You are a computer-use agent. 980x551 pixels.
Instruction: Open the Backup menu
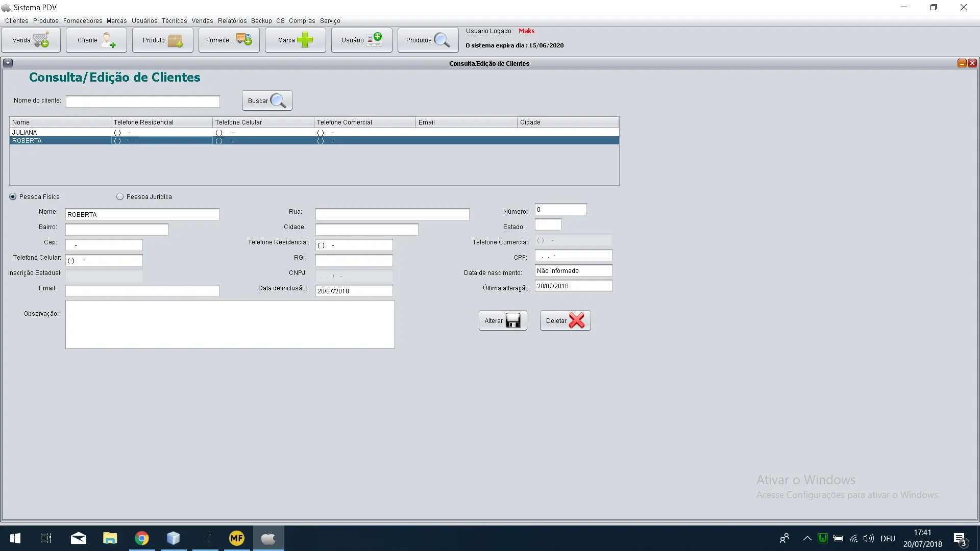261,21
